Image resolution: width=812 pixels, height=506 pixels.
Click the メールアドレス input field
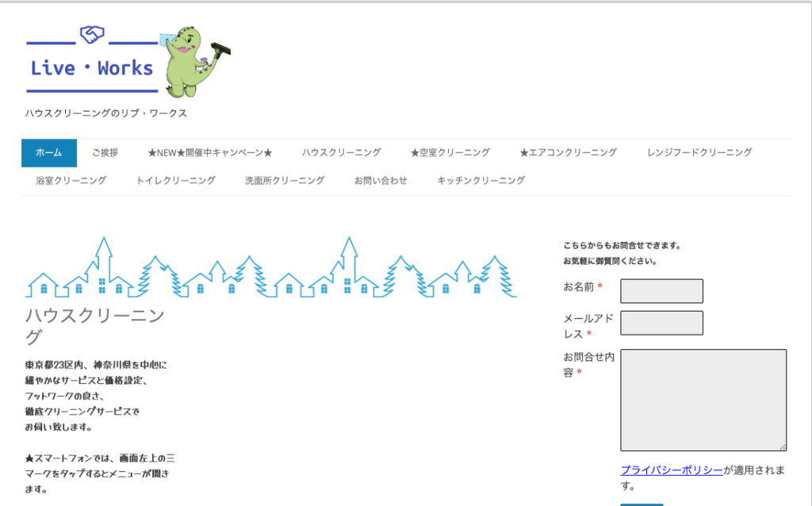point(661,323)
